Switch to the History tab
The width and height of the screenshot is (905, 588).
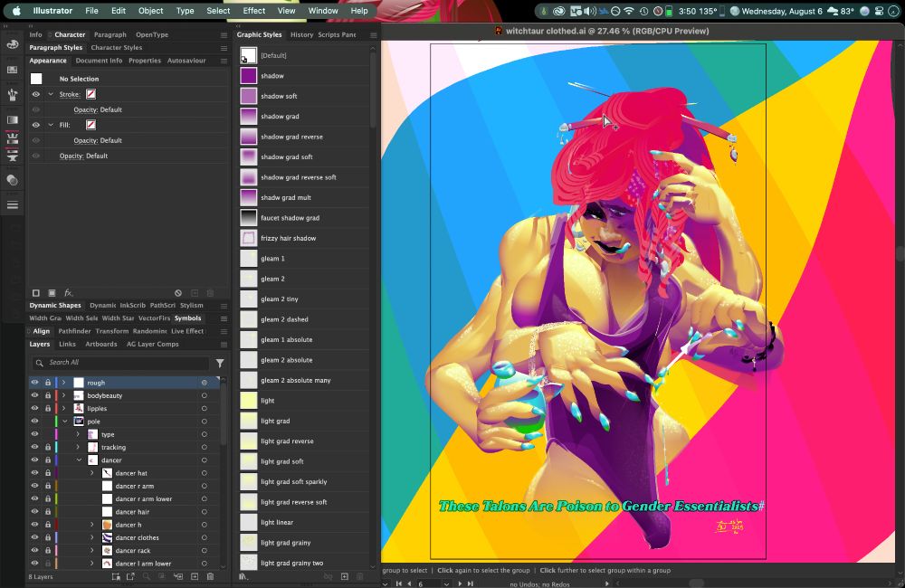[x=302, y=34]
